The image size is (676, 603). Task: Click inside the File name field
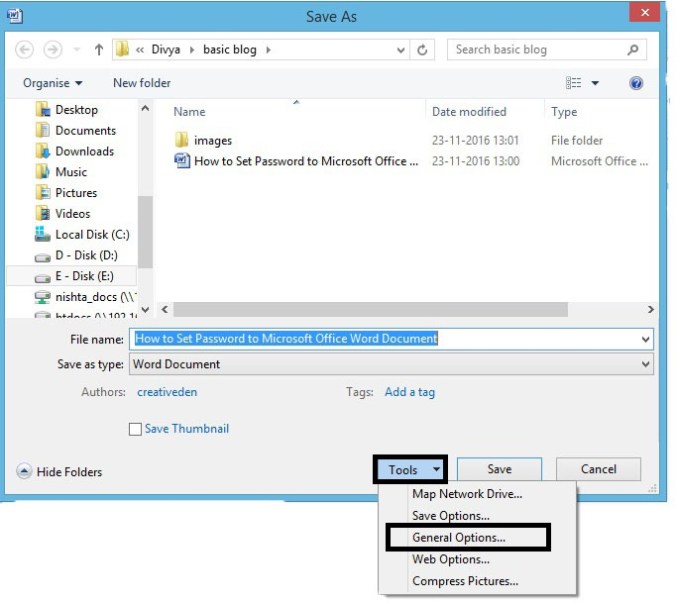[x=390, y=339]
